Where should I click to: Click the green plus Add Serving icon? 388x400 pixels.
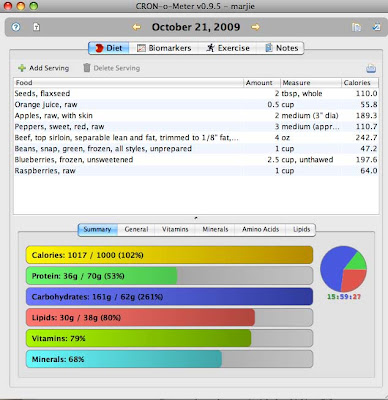(22, 68)
